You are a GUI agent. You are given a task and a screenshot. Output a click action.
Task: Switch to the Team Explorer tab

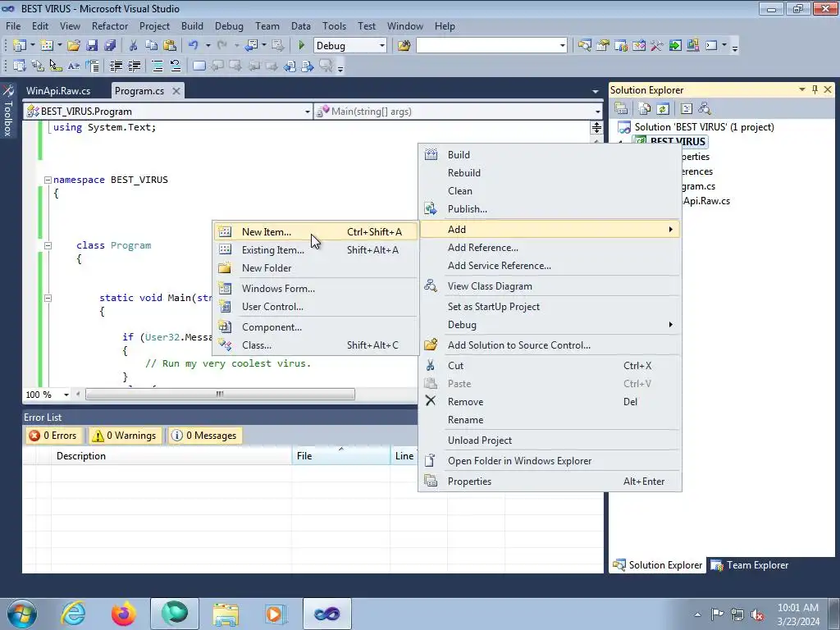click(x=750, y=565)
